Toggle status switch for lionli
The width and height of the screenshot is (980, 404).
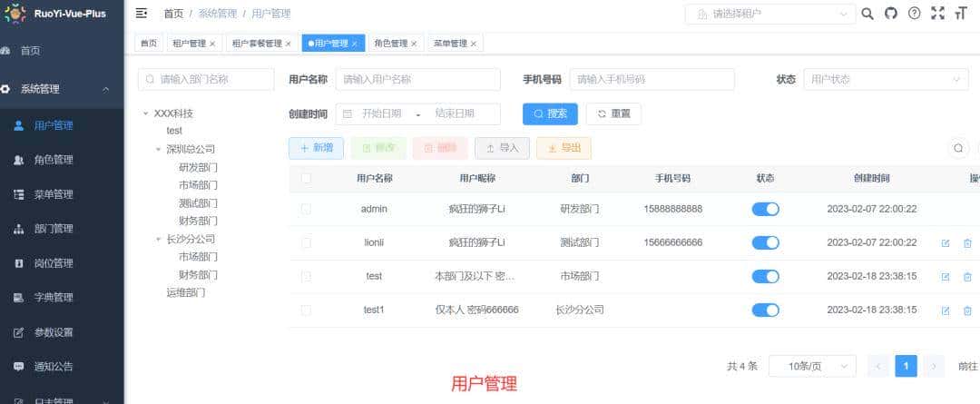766,242
